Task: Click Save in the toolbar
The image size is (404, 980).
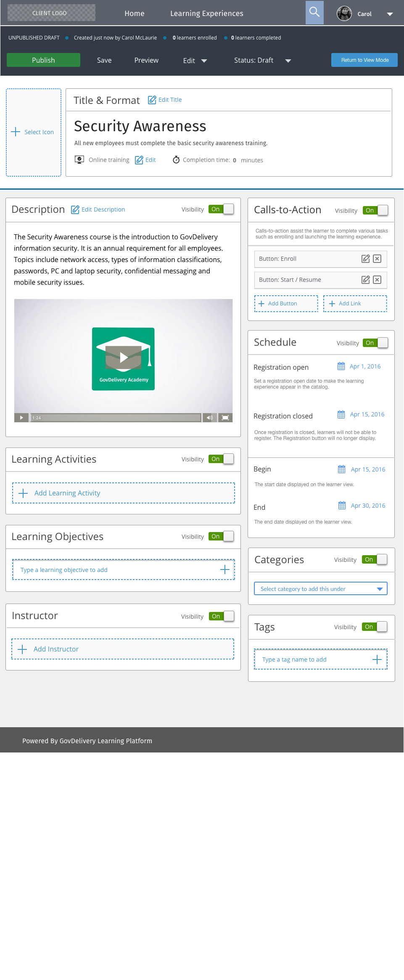Action: click(104, 60)
